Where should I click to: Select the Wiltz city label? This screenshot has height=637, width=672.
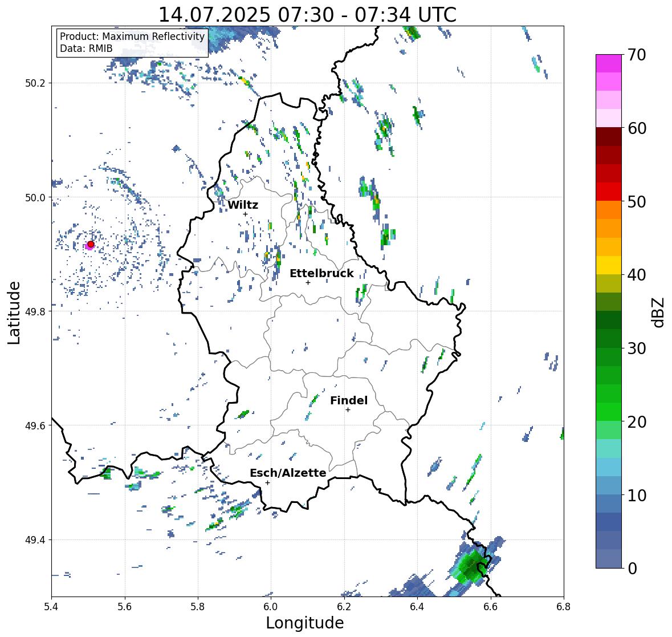point(243,205)
